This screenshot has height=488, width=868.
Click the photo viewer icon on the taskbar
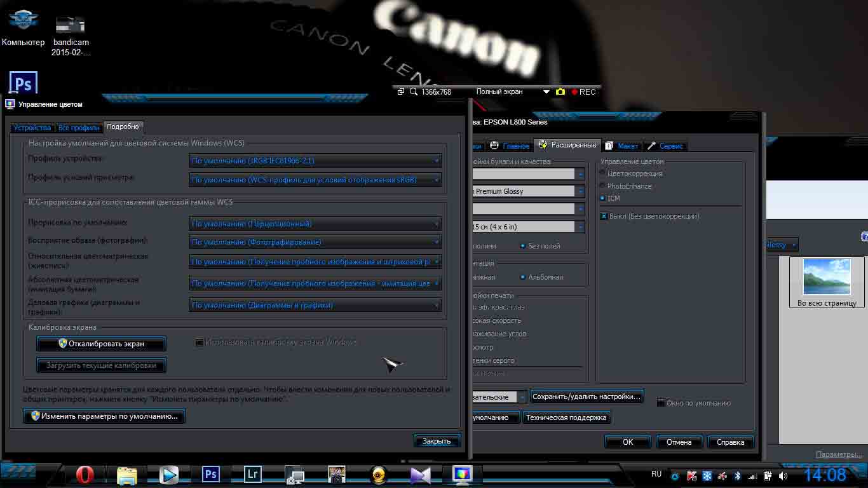[x=337, y=475]
